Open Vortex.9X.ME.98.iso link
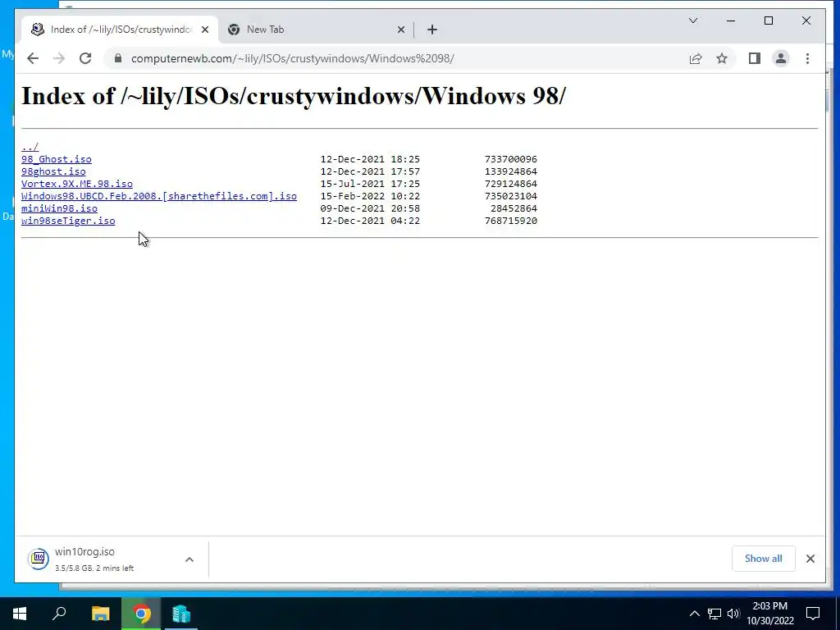 point(77,184)
